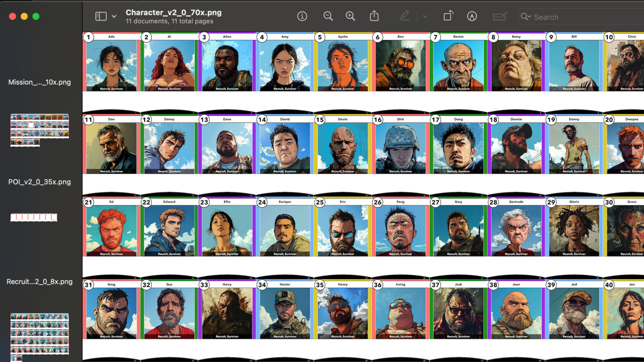Click the Rotate icon
644x362 pixels.
(x=448, y=16)
